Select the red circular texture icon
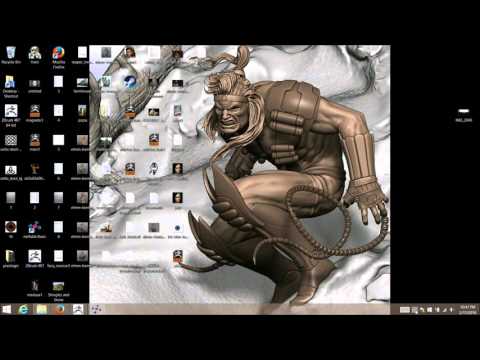Image resolution: width=480 pixels, height=360 pixels. point(11,229)
